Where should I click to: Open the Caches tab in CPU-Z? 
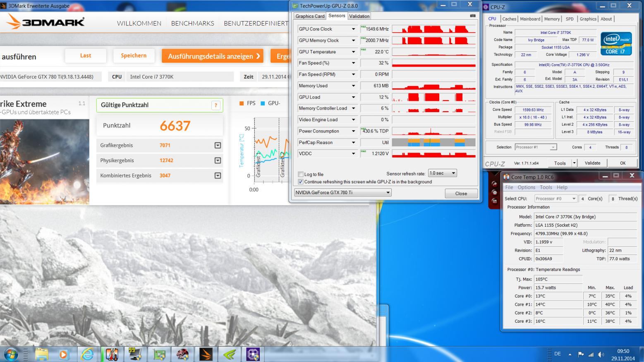(x=509, y=19)
